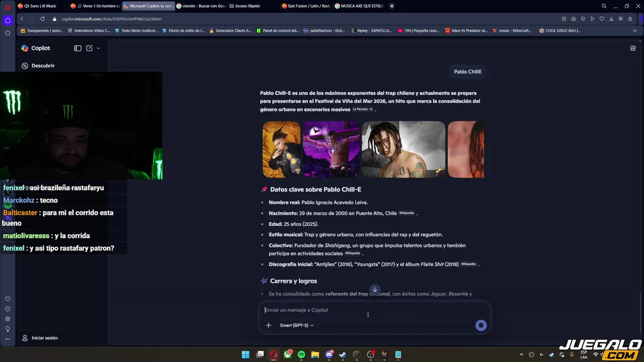The image size is (644, 362).
Task: Click the plus attachment button in composer
Action: coord(269,325)
